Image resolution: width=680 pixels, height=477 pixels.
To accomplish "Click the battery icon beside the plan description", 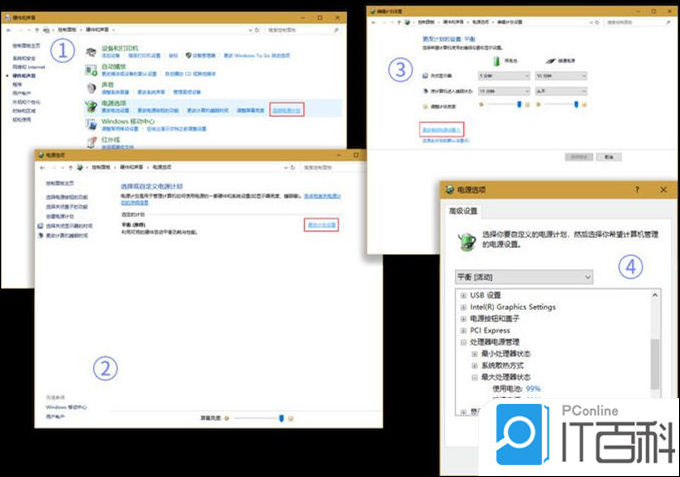I will 467,241.
